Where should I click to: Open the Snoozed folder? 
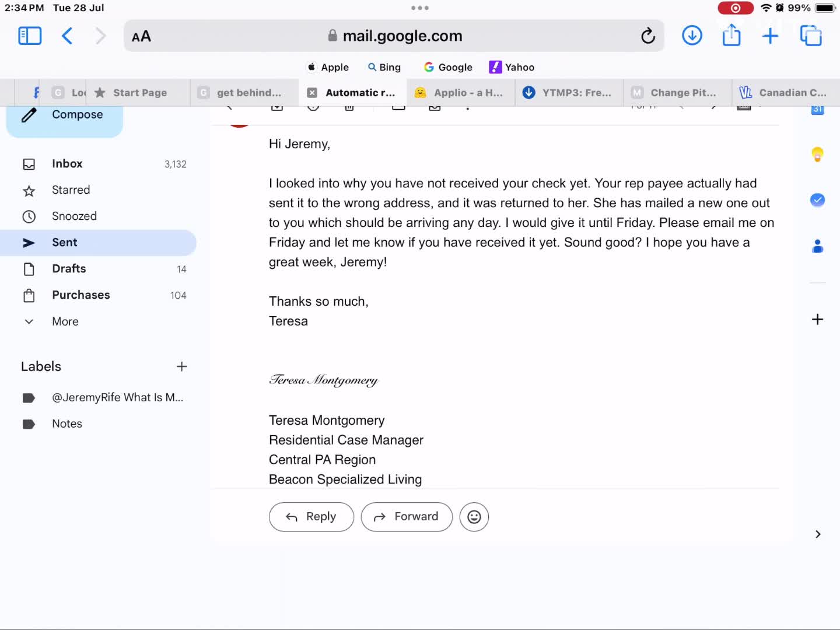coord(98,216)
